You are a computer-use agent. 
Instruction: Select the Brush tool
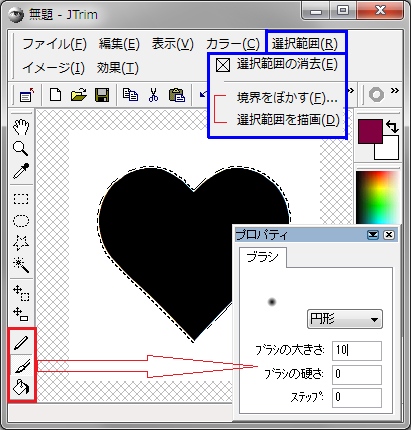click(21, 366)
